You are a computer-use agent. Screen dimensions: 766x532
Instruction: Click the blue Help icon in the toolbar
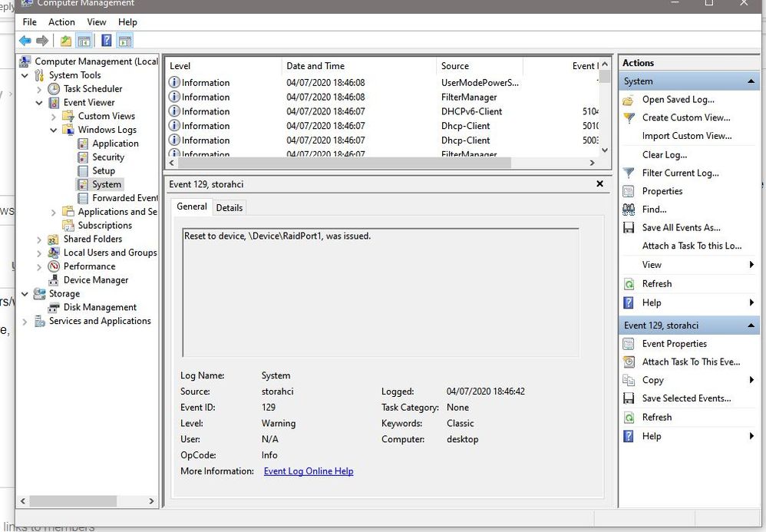point(106,41)
